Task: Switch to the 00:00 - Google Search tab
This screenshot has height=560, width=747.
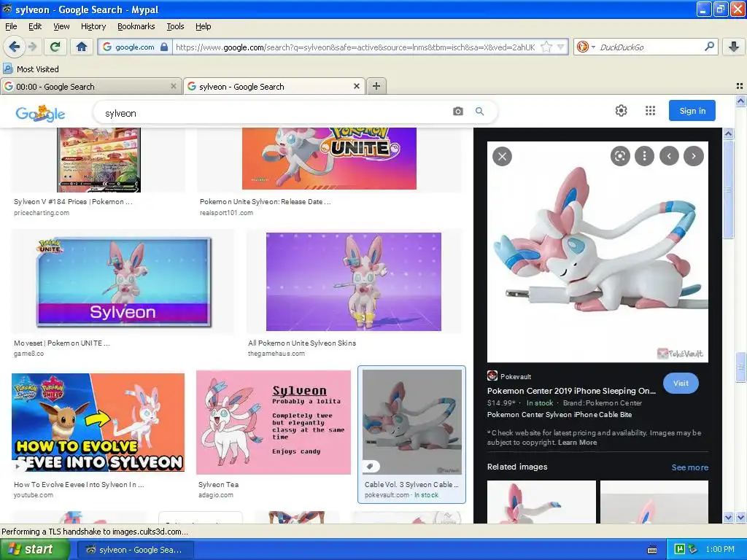Action: (x=90, y=87)
